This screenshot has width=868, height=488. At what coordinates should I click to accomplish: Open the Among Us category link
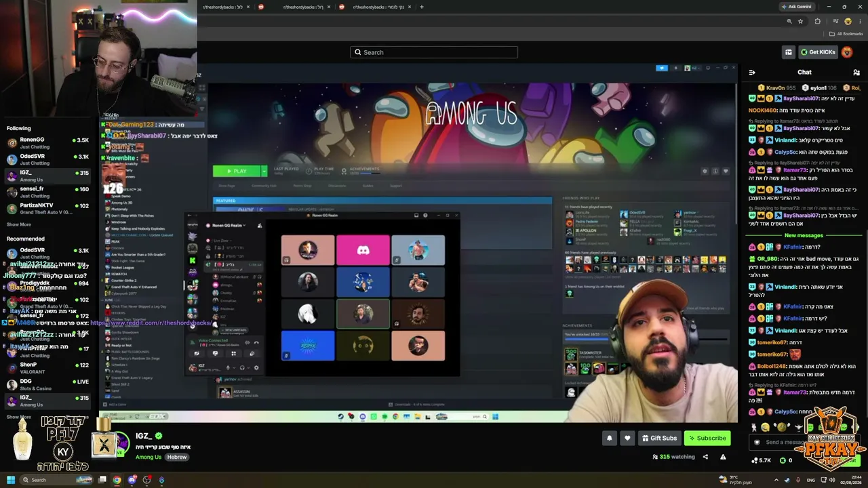(149, 457)
